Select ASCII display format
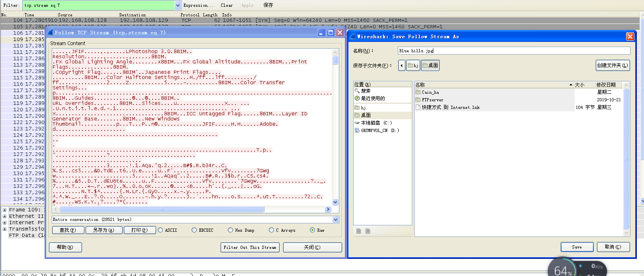The height and width of the screenshot is (276, 644). [x=168, y=230]
